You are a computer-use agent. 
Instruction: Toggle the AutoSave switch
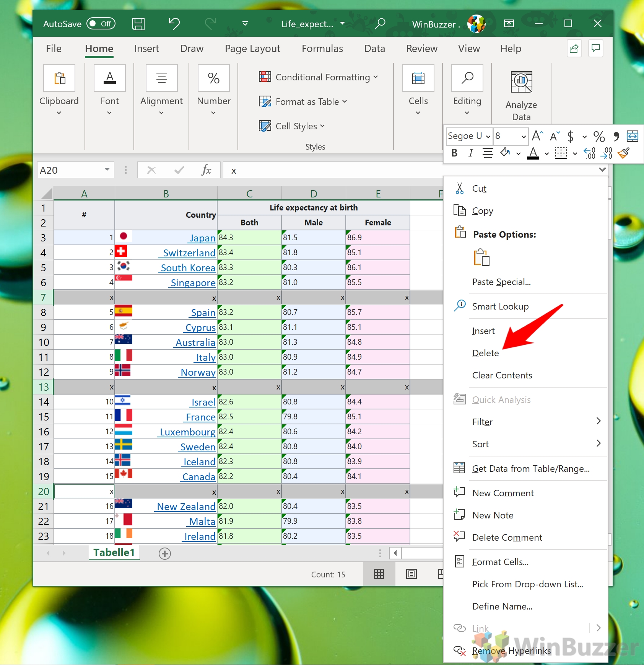[101, 24]
